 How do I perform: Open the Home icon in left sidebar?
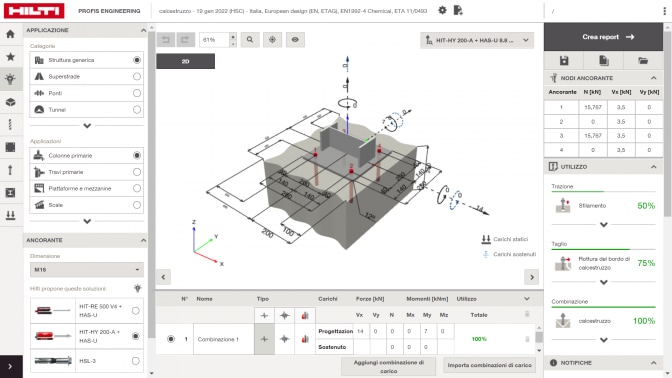[x=11, y=34]
